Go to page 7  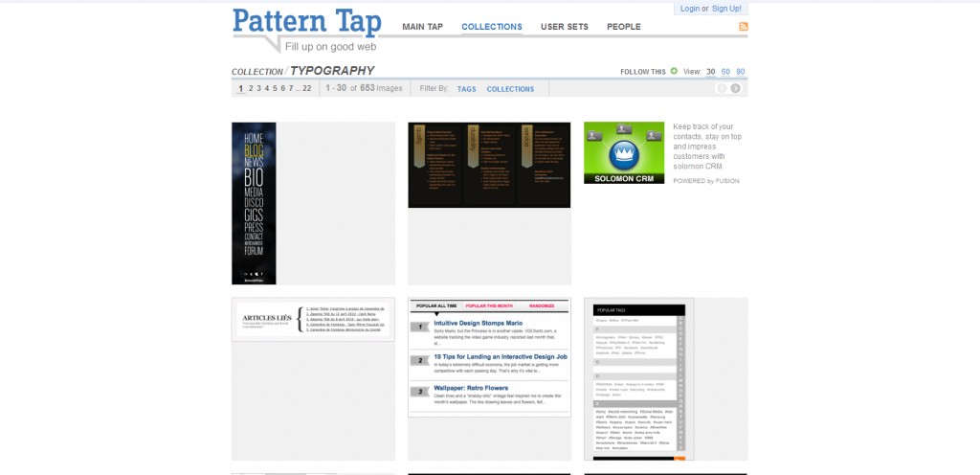tap(291, 89)
